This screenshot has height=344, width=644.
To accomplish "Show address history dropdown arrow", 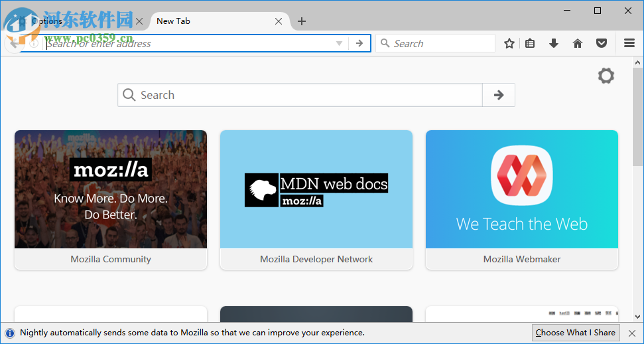I will (340, 43).
